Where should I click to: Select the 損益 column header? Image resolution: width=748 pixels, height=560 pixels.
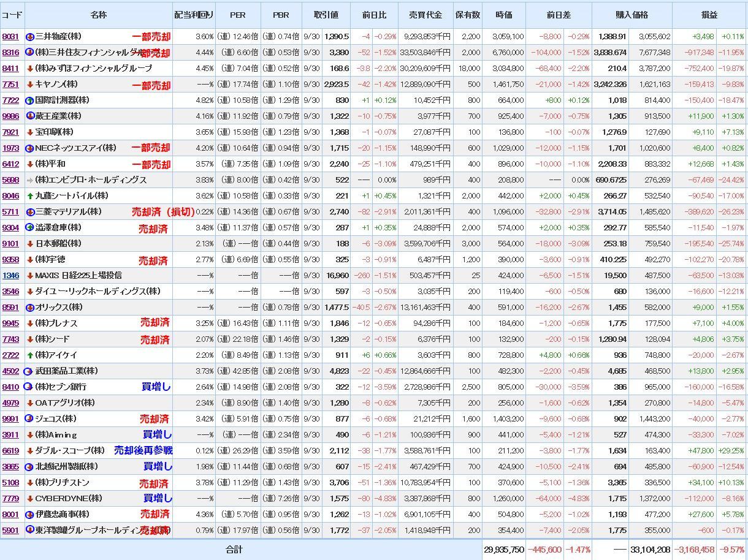click(x=709, y=15)
